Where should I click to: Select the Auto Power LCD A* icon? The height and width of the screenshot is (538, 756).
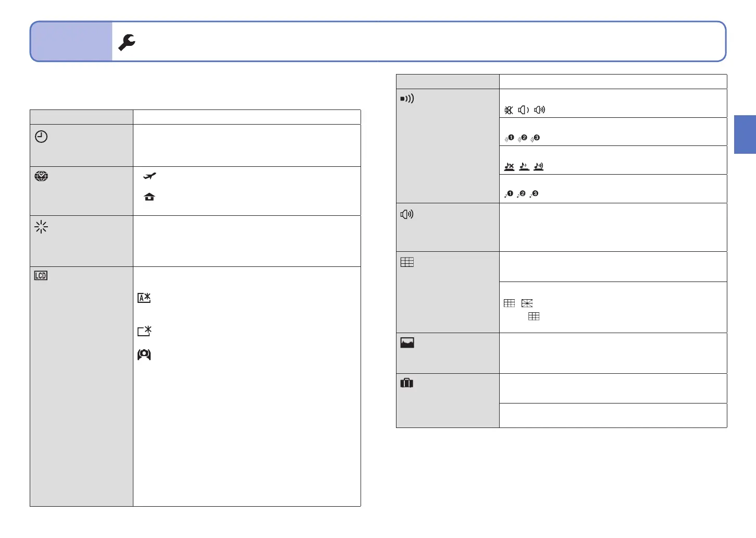coord(144,298)
